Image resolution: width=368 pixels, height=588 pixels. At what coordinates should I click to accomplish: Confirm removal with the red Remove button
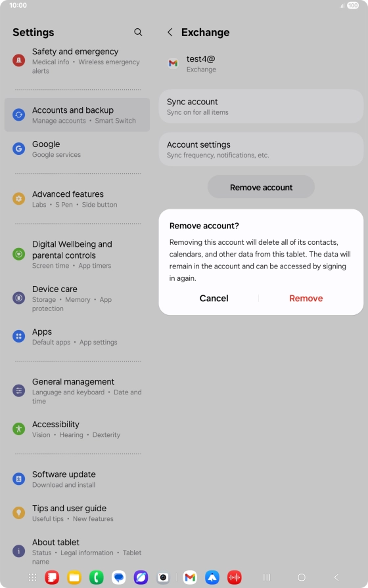(x=306, y=298)
